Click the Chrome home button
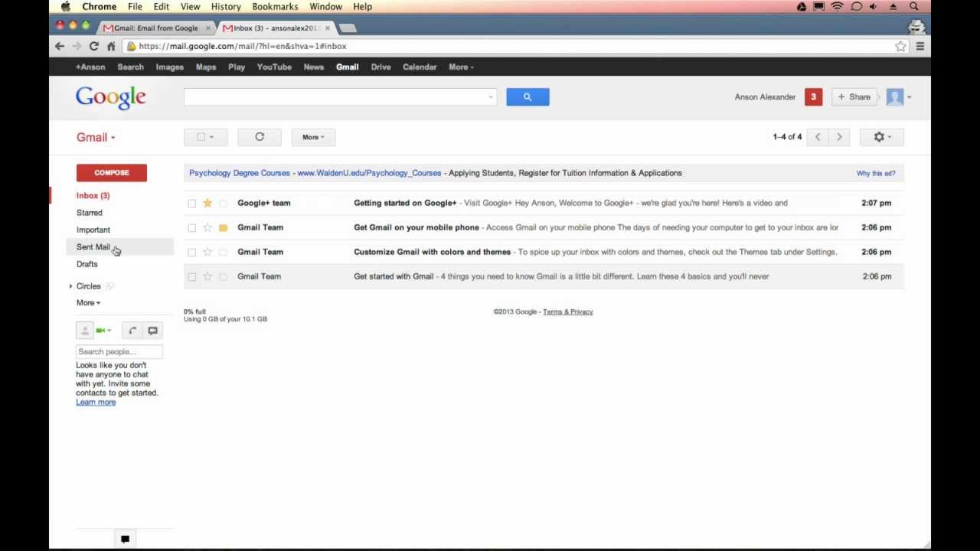The image size is (980, 551). point(111,47)
